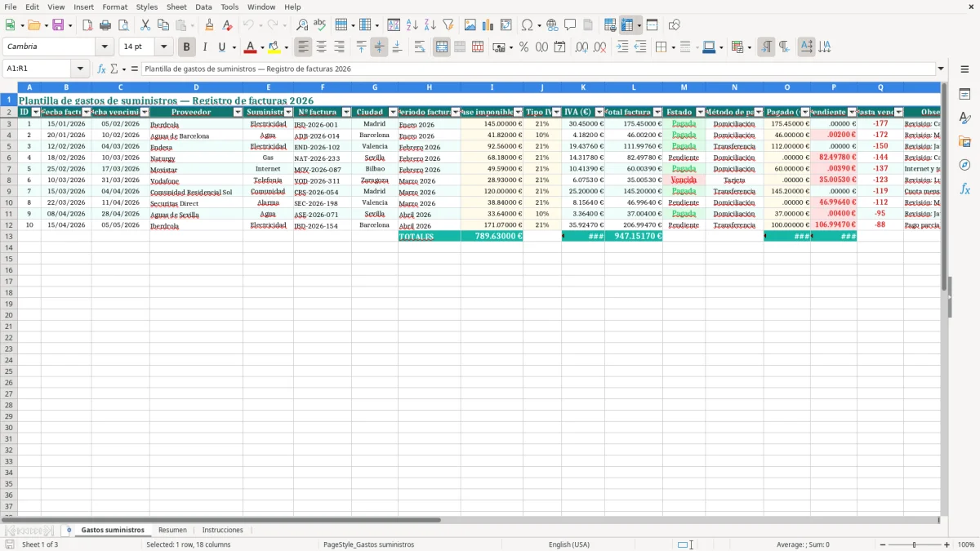Toggle Right-To-Left paragraph direction
980x551 pixels.
784,47
